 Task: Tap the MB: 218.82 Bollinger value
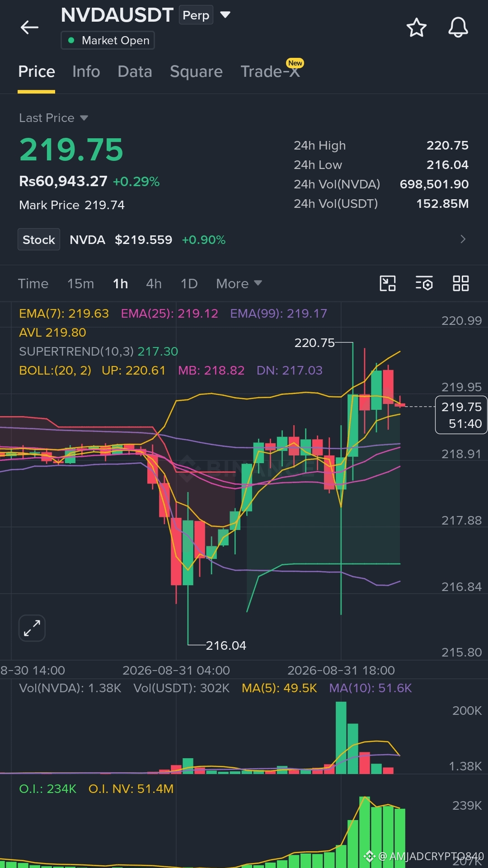pyautogui.click(x=211, y=370)
